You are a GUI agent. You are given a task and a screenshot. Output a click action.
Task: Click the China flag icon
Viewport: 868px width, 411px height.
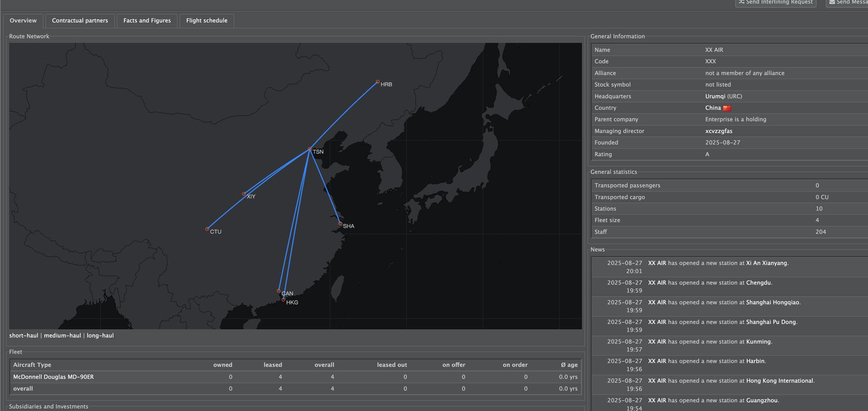[727, 108]
